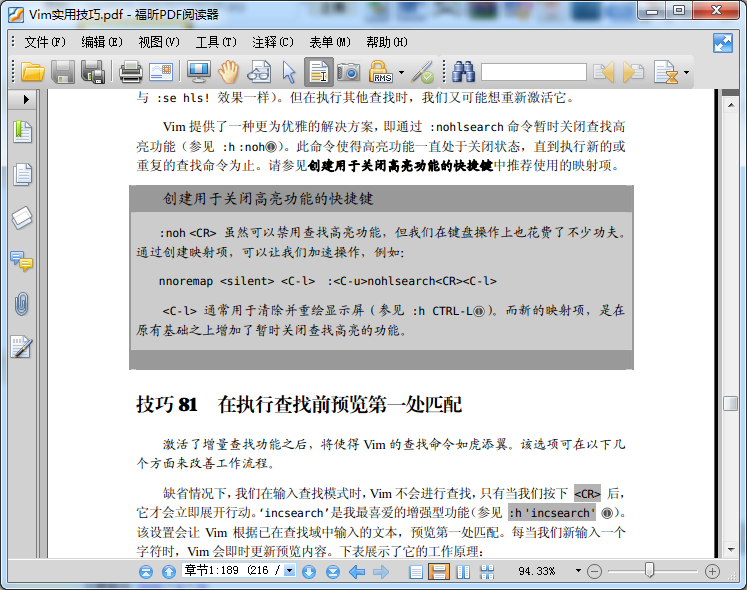The height and width of the screenshot is (590, 747).
Task: Open a PDF file with the folder icon
Action: [32, 72]
